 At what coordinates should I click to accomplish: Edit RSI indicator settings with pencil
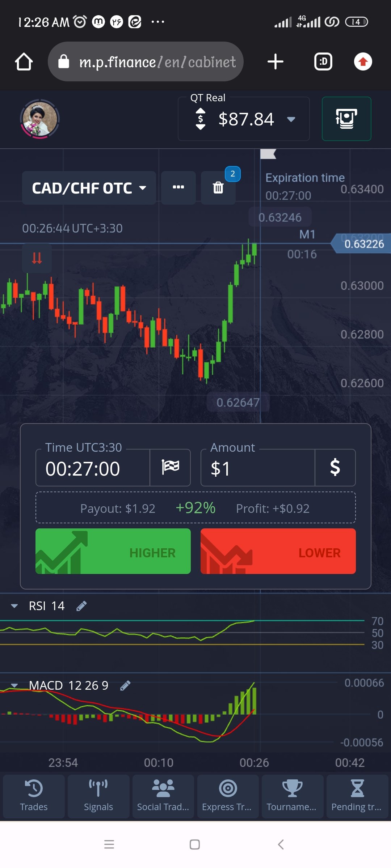81,606
